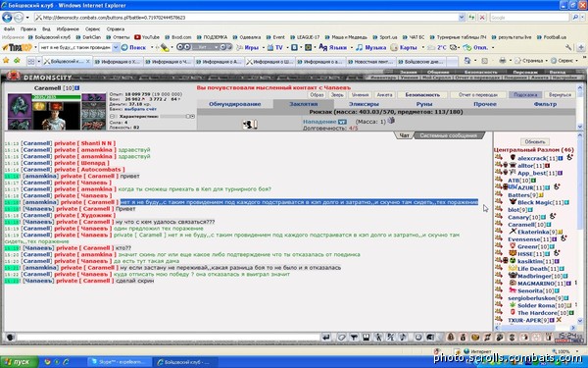The width and height of the screenshot is (588, 368).
Task: Click the Home icon in command bar
Action: point(467,61)
